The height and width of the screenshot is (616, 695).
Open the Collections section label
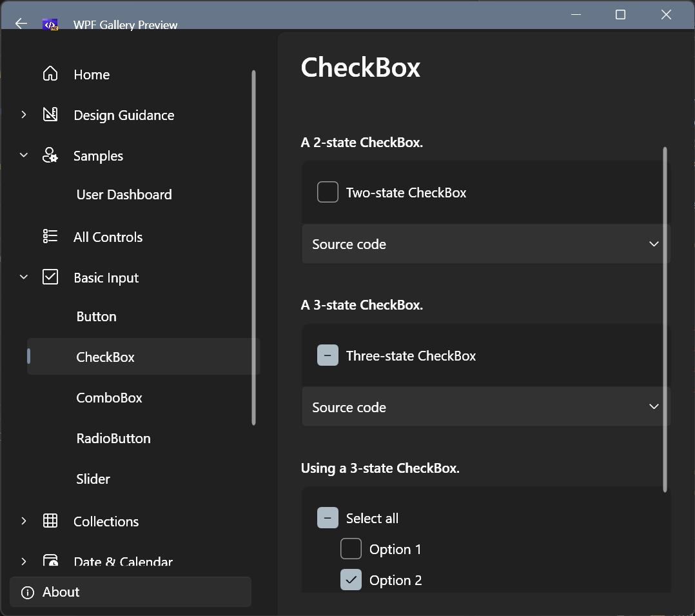106,522
